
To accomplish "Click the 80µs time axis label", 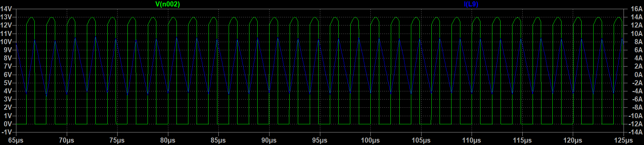I will (x=168, y=140).
